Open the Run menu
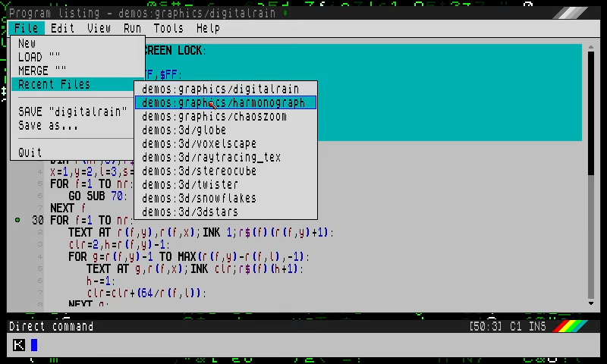607x364 pixels. coord(132,28)
